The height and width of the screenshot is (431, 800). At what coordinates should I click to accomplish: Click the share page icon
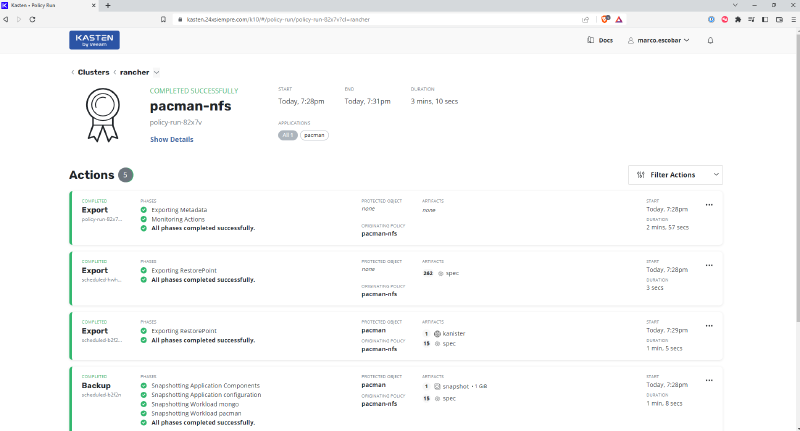(585, 19)
